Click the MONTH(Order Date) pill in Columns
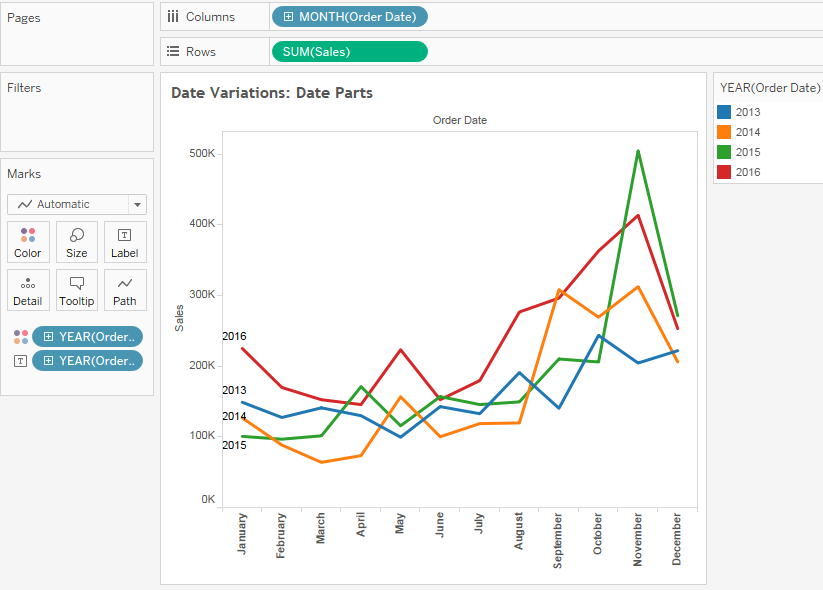This screenshot has height=590, width=823. (x=350, y=17)
